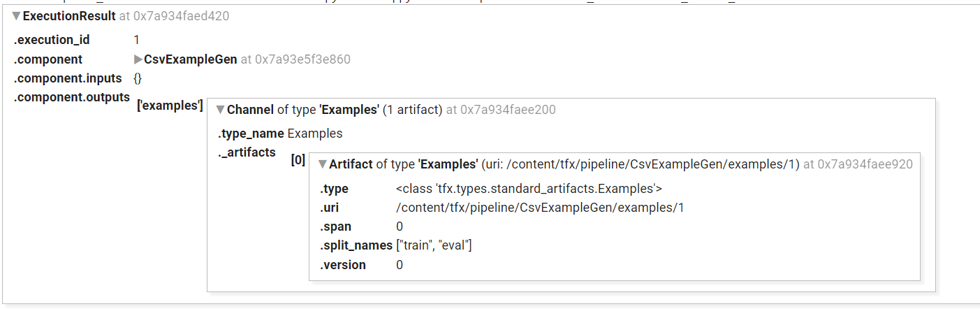
Task: Select the .execution_id field label
Action: [52, 41]
